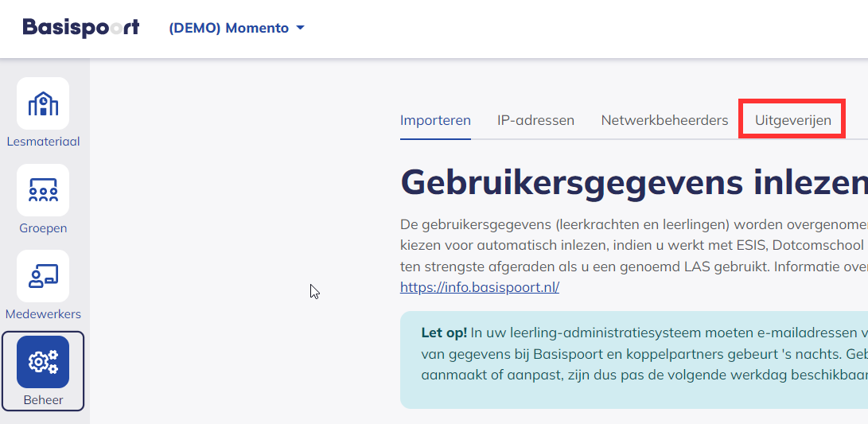Click the Beheer text label in sidebar
The height and width of the screenshot is (424, 868).
click(x=43, y=400)
